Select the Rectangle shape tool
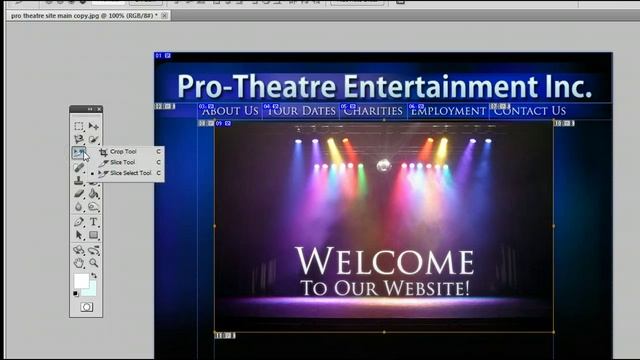 pyautogui.click(x=93, y=235)
